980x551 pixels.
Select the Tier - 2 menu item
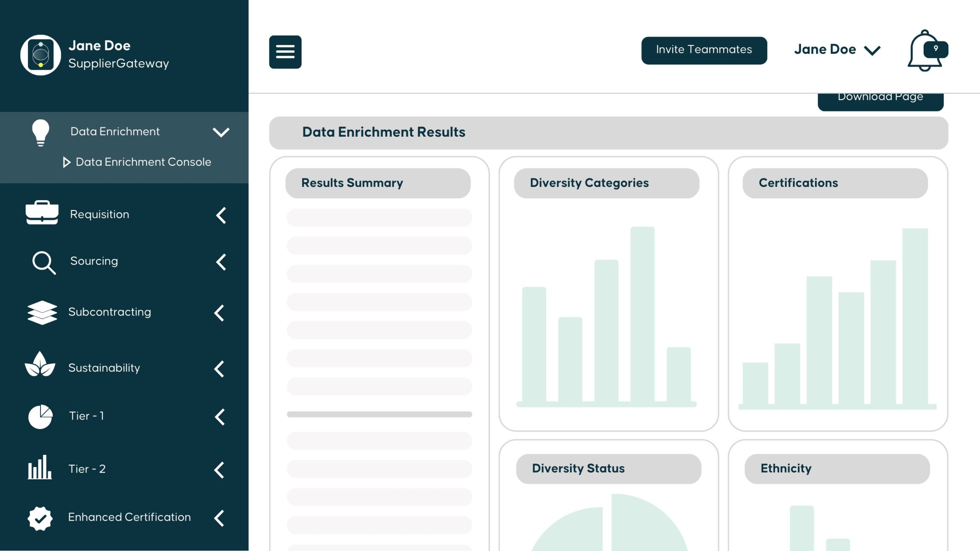87,469
